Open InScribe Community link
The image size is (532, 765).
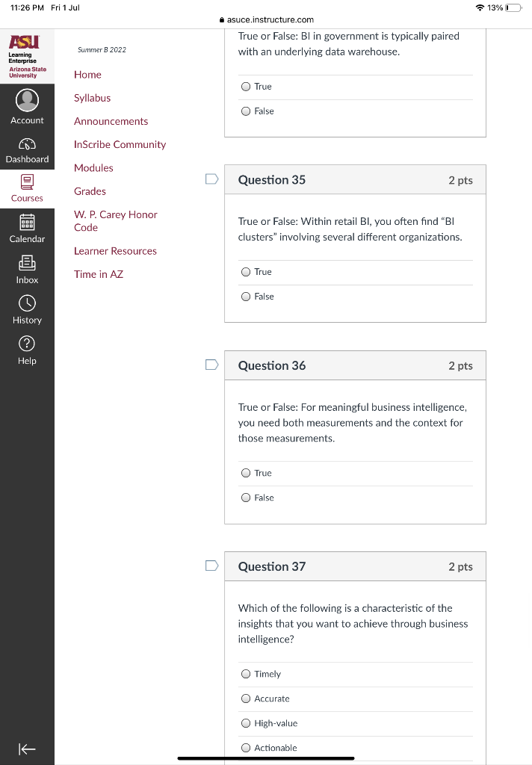120,144
